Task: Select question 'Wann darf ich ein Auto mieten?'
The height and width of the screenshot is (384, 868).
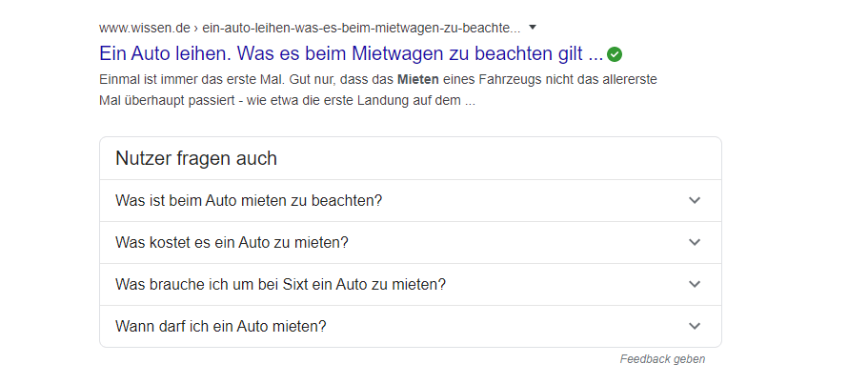Action: (411, 327)
